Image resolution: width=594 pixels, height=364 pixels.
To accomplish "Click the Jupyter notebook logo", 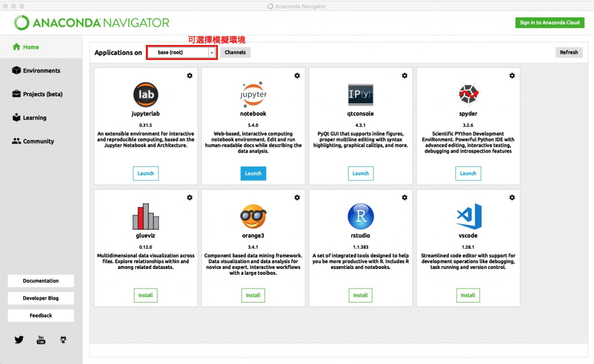I will [x=253, y=94].
